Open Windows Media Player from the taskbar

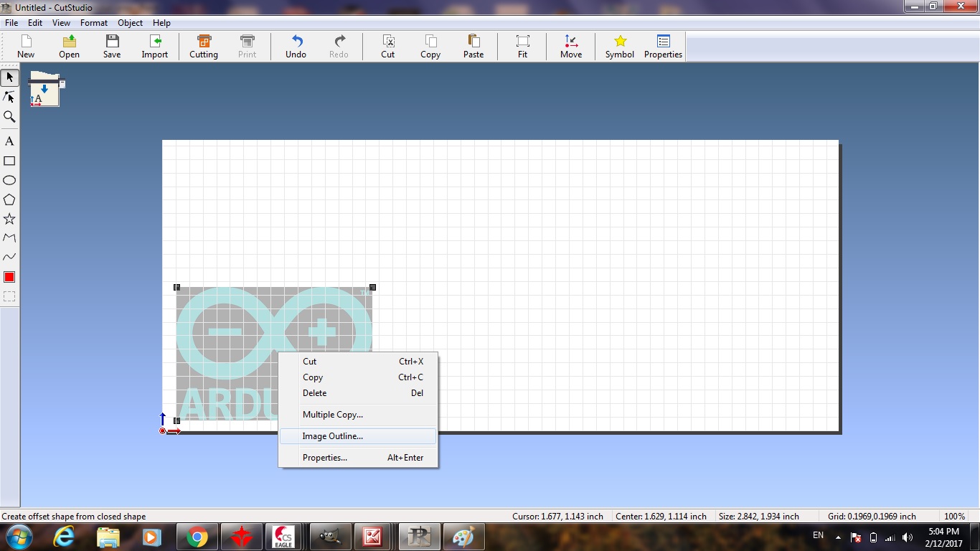[x=151, y=537]
